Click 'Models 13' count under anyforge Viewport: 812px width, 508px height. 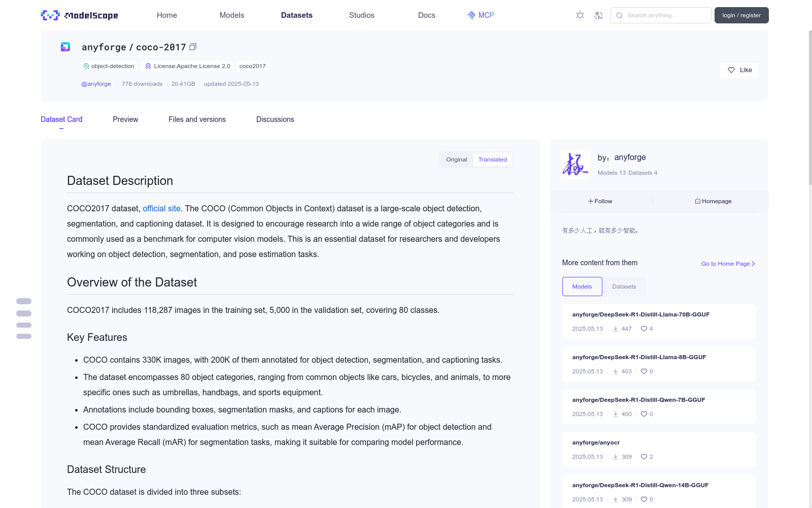coord(612,173)
